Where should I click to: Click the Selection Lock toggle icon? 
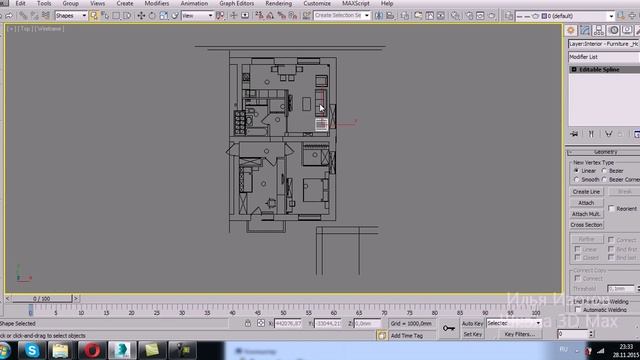[x=248, y=323]
